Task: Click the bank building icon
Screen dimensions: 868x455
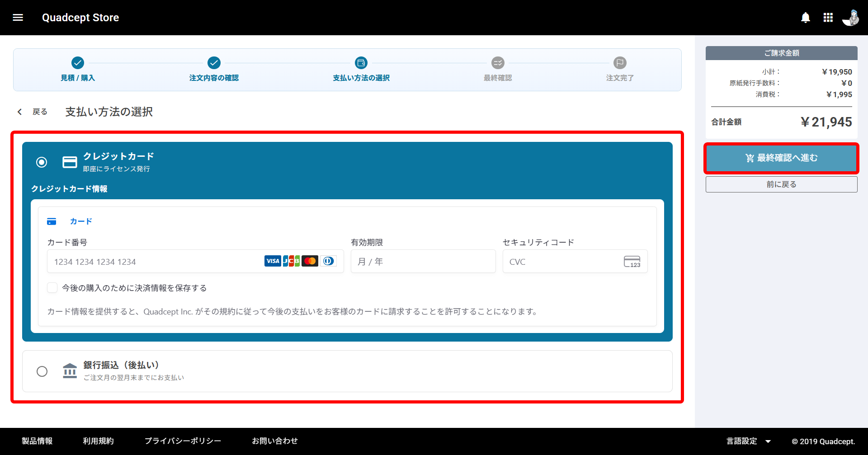Action: (70, 371)
